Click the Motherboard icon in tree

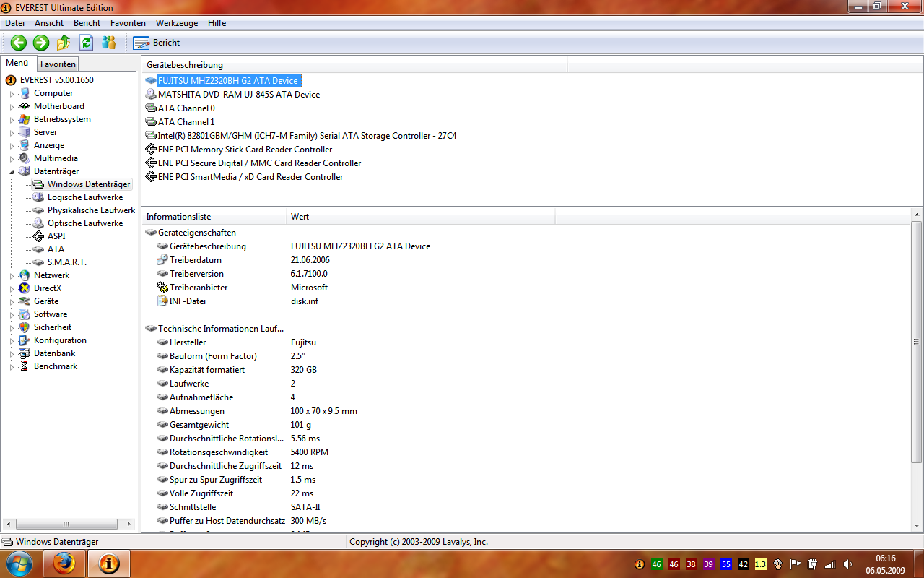(25, 106)
